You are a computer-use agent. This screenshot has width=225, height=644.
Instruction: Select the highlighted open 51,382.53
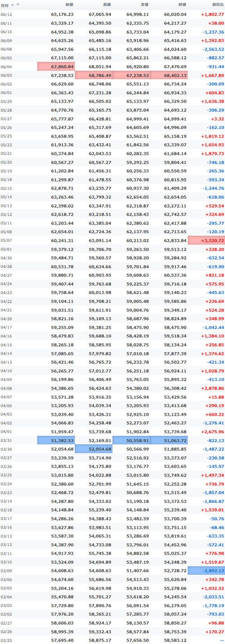(56, 441)
